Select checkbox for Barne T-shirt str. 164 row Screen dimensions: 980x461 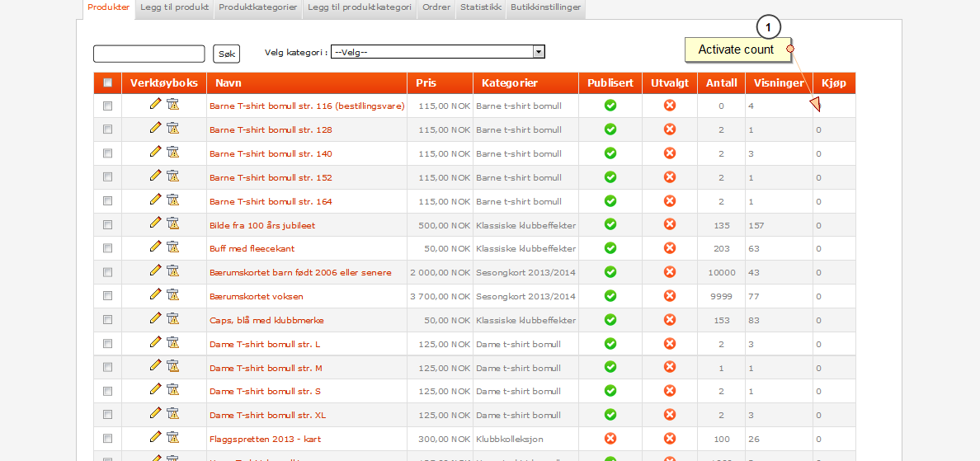(x=107, y=201)
